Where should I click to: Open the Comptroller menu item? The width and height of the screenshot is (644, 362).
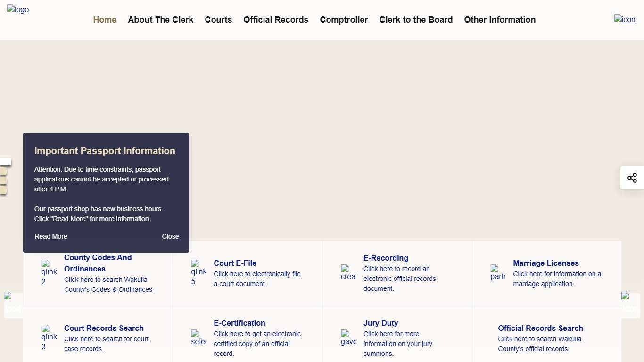(x=344, y=20)
